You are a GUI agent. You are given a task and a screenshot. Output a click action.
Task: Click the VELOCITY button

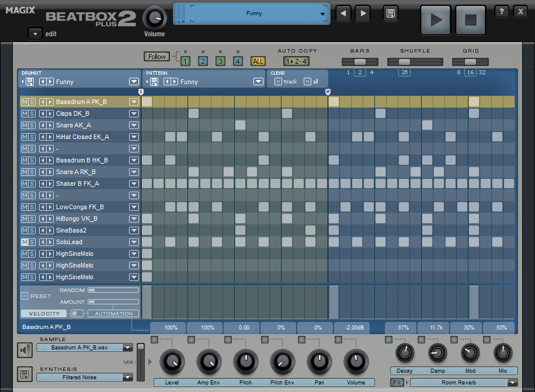coord(44,314)
